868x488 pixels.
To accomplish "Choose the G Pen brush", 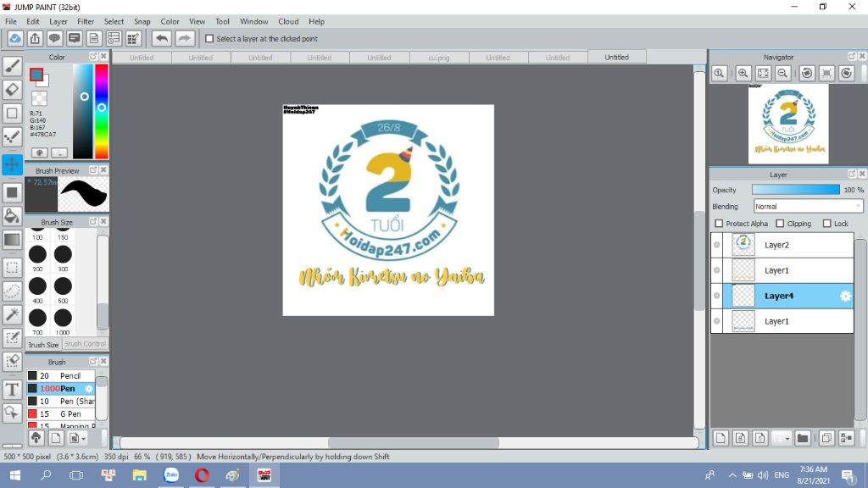I will pos(60,413).
